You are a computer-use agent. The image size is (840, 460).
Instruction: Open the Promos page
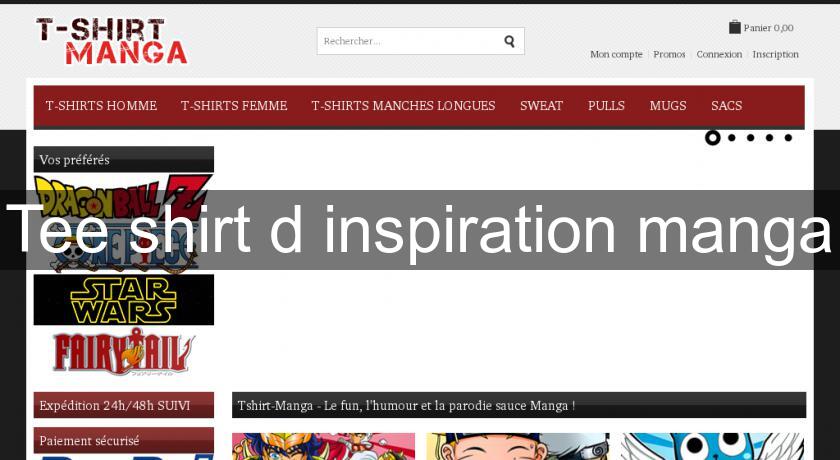pos(669,54)
